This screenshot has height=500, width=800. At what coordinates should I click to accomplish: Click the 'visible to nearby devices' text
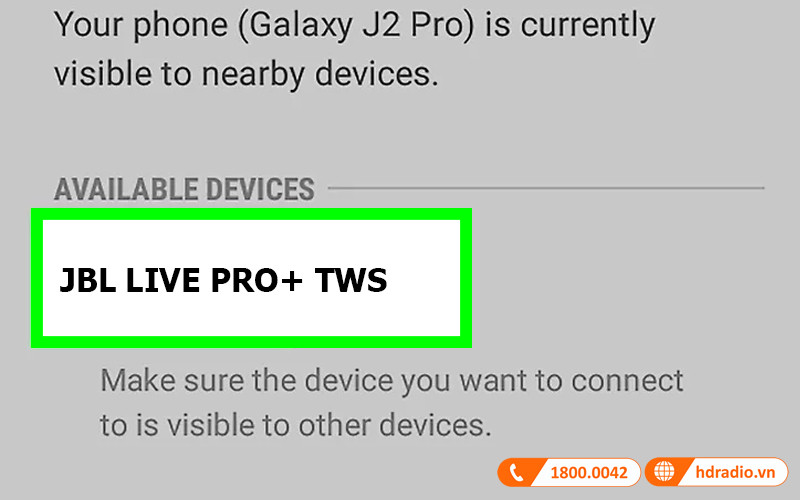coord(246,75)
